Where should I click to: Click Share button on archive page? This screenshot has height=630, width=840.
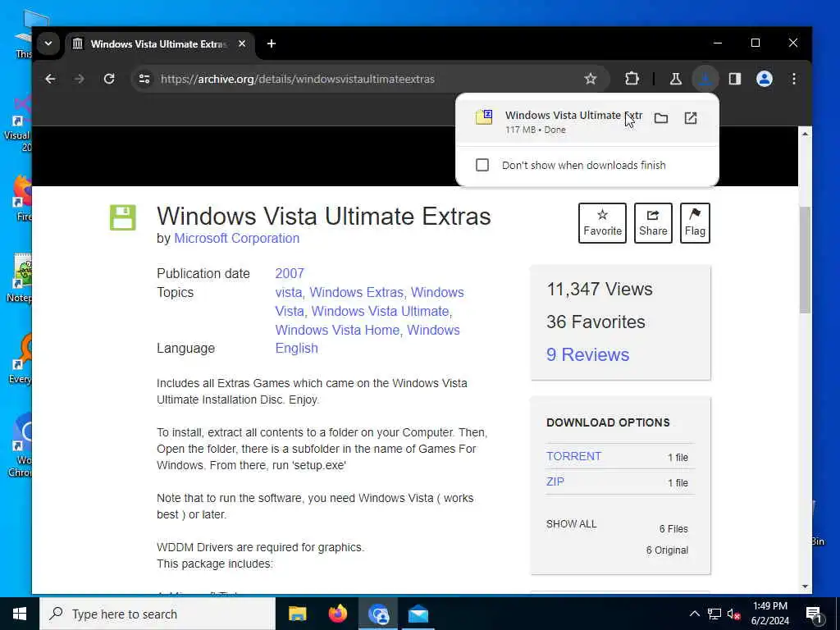[x=653, y=223]
